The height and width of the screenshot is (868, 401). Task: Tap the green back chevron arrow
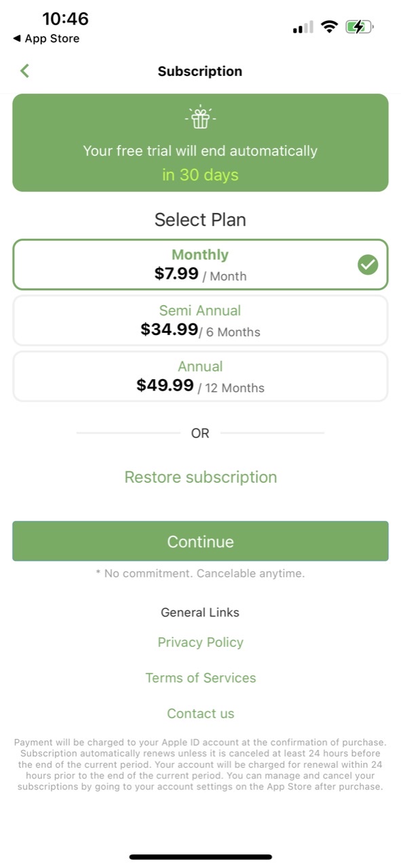point(25,71)
